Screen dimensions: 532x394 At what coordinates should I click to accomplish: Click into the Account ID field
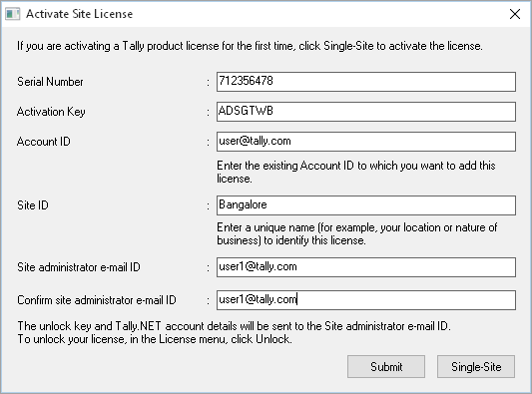coord(366,142)
